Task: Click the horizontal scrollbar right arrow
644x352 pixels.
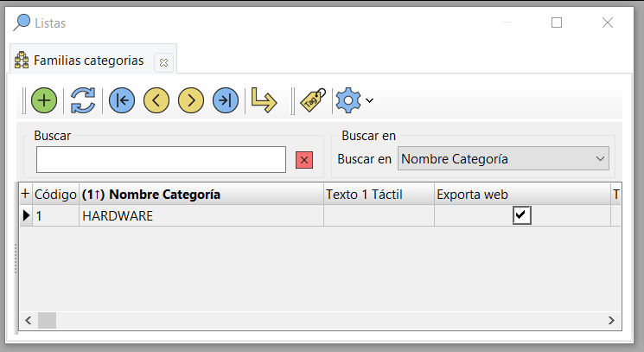Action: click(611, 320)
